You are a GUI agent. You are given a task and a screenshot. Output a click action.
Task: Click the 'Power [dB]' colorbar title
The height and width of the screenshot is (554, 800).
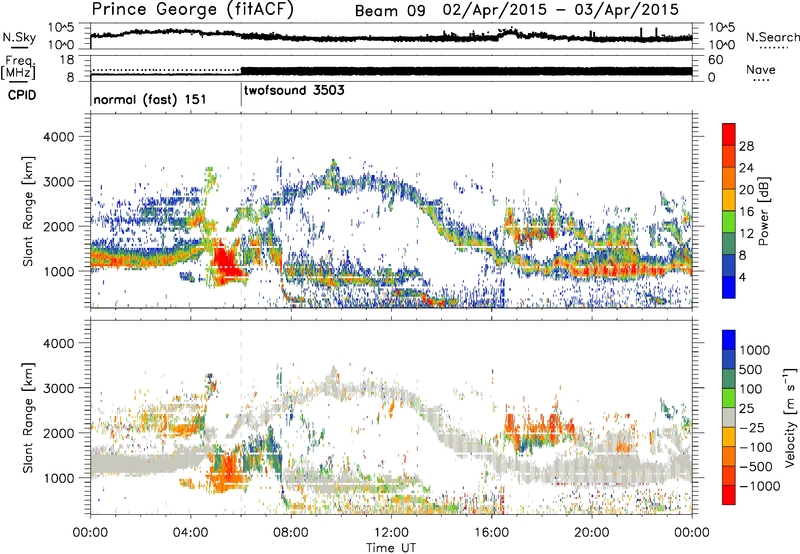(x=763, y=211)
